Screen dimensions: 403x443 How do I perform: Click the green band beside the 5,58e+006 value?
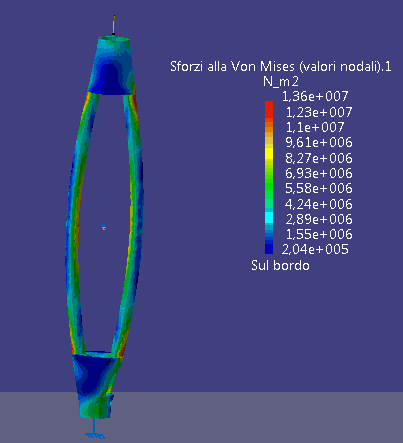269,189
